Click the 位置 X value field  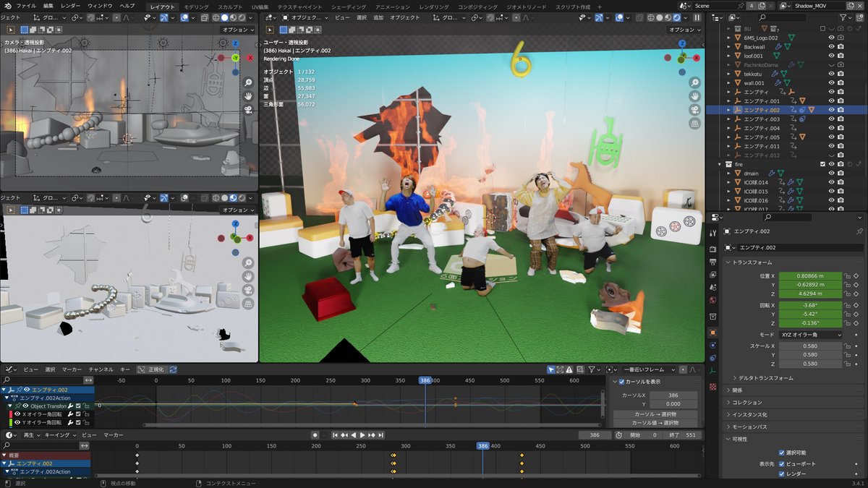tap(810, 275)
